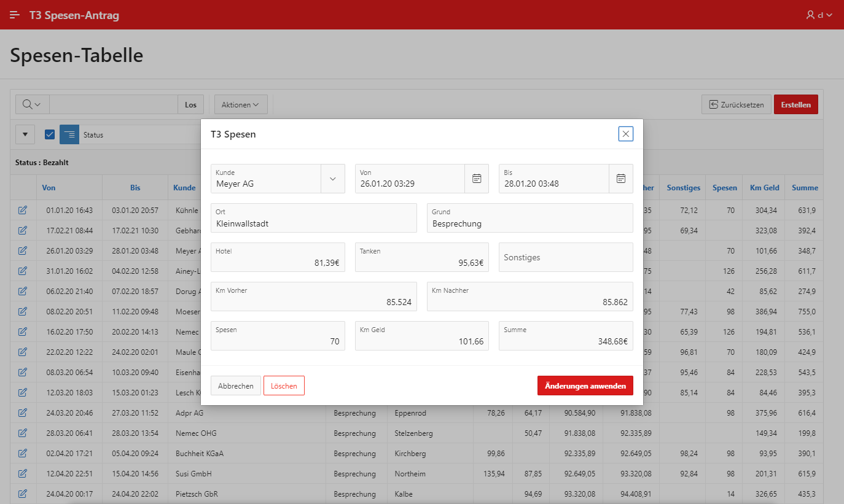Click edit pencil for 12.04.20 22:51 row
This screenshot has height=504, width=844.
click(23, 474)
